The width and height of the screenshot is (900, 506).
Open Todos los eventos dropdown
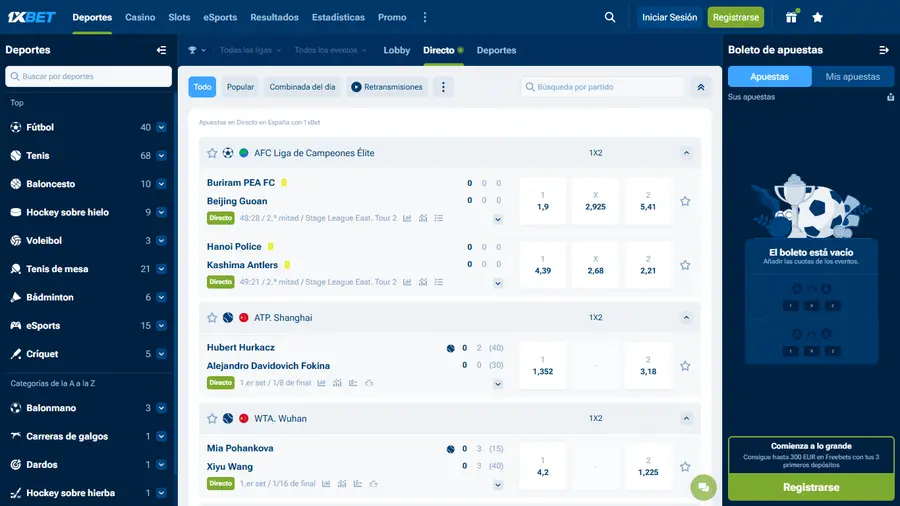pyautogui.click(x=331, y=50)
